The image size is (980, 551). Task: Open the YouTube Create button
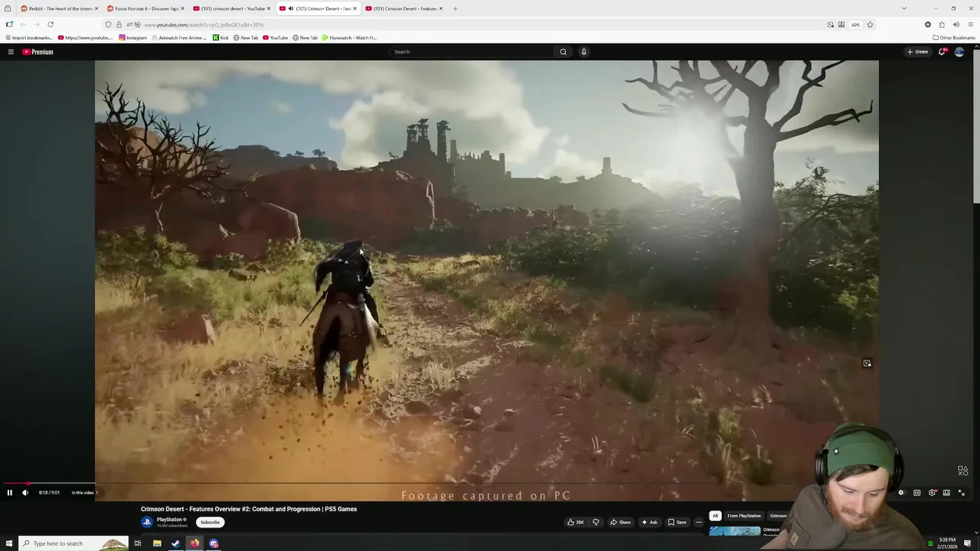tap(917, 52)
